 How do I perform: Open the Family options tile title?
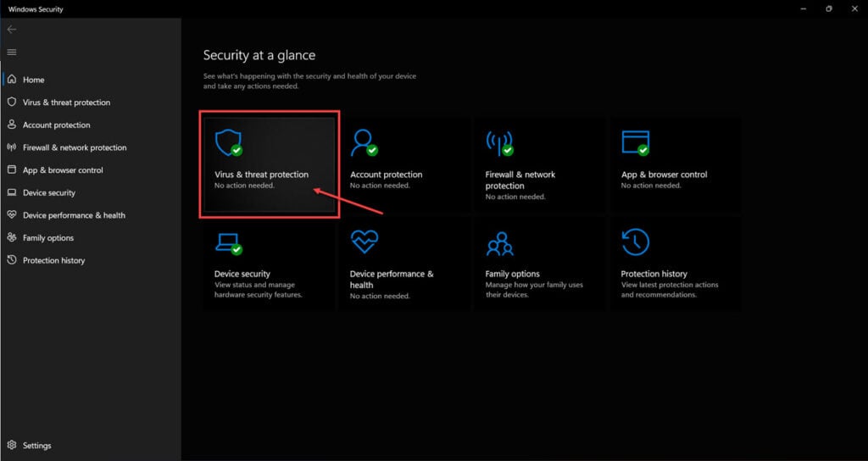512,274
